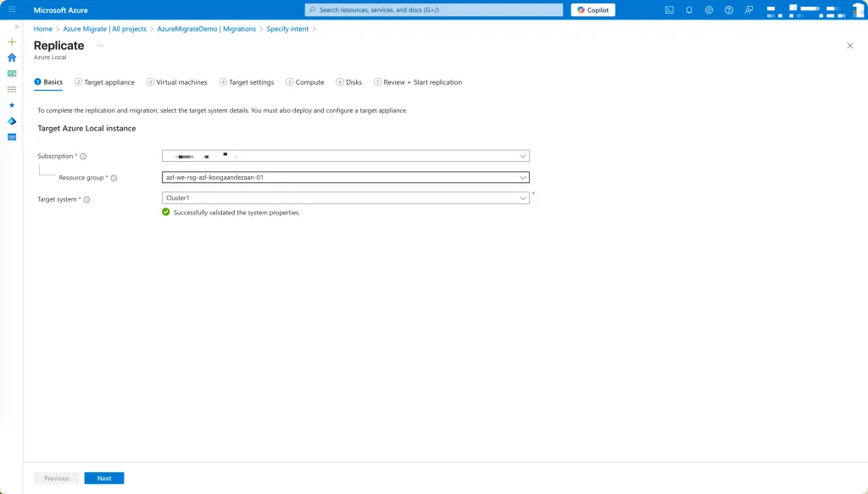This screenshot has height=494, width=868.
Task: Expand the sidebar with double chevron
Action: click(x=16, y=27)
